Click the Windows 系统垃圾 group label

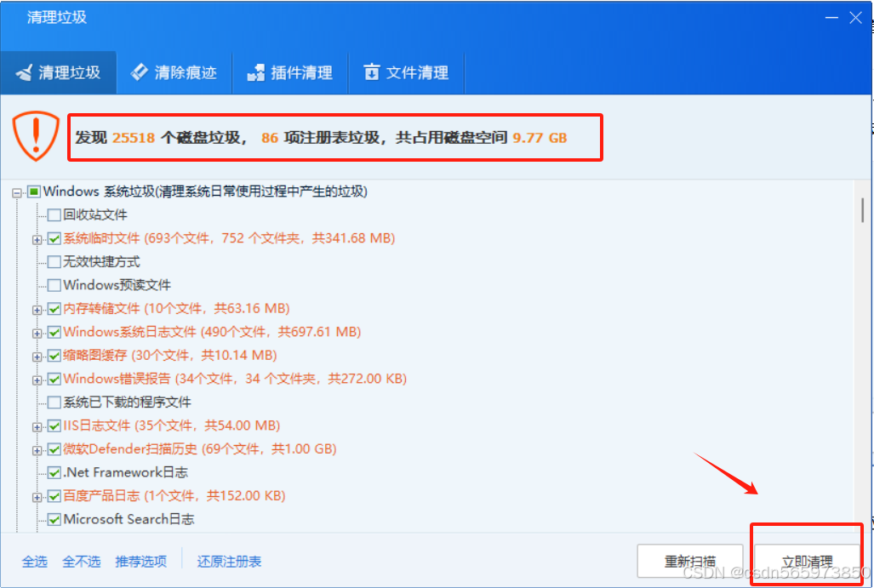point(205,191)
